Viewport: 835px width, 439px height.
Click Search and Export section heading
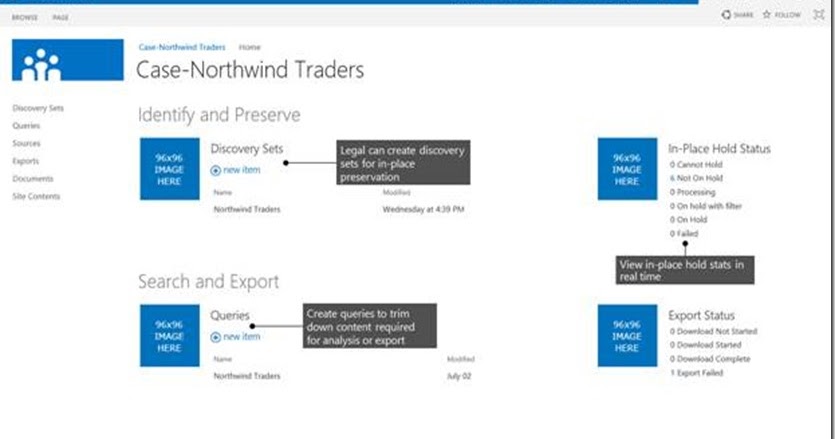click(x=208, y=282)
